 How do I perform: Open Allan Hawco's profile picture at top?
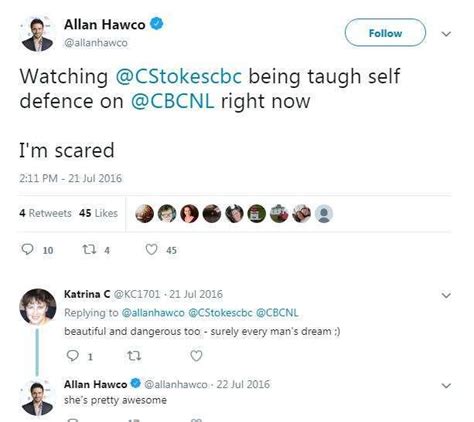[37, 34]
